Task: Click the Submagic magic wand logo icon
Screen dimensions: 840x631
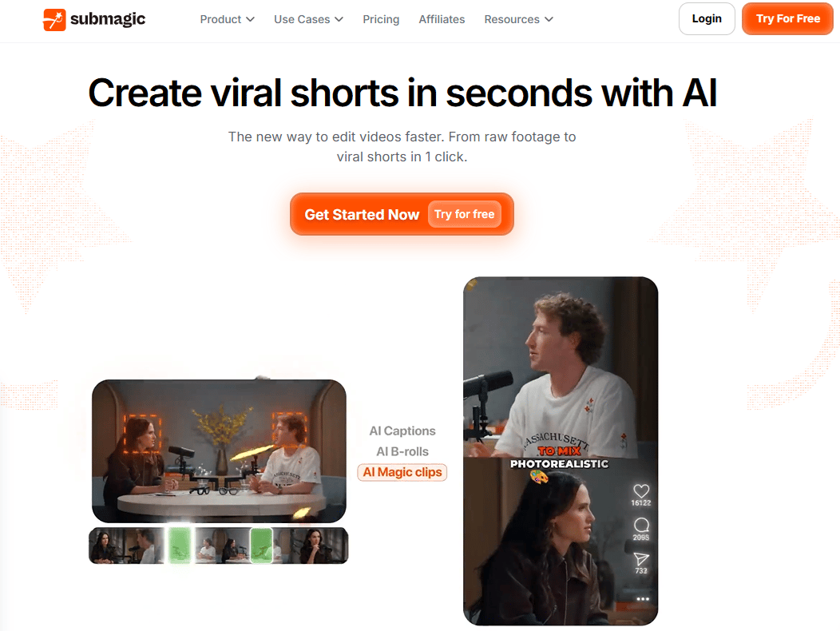Action: click(x=54, y=20)
